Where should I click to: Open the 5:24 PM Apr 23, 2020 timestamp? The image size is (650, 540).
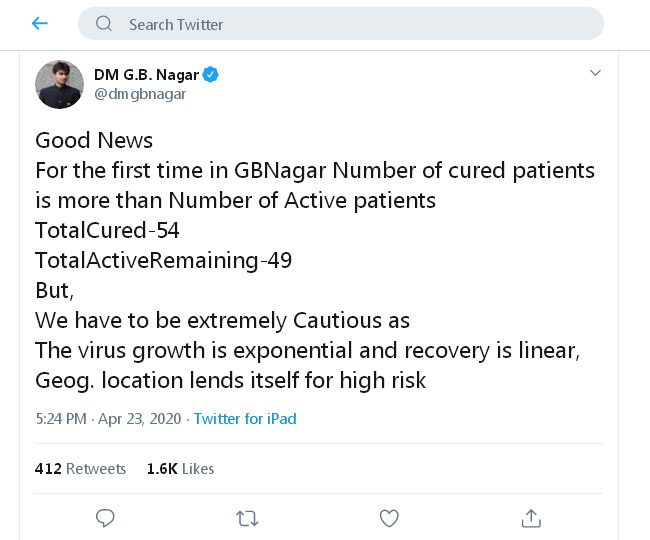[108, 418]
